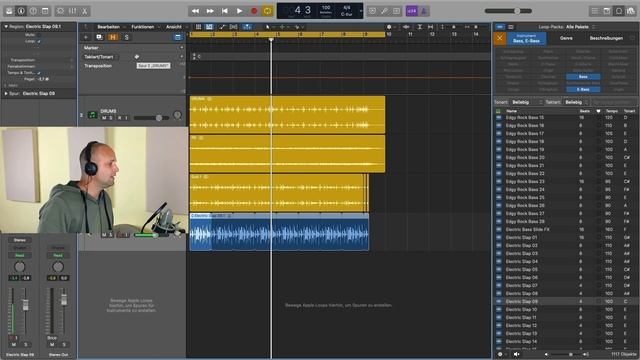Screen dimensions: 640x360
Task: Toggle the global Solo S button
Action: pos(127,37)
